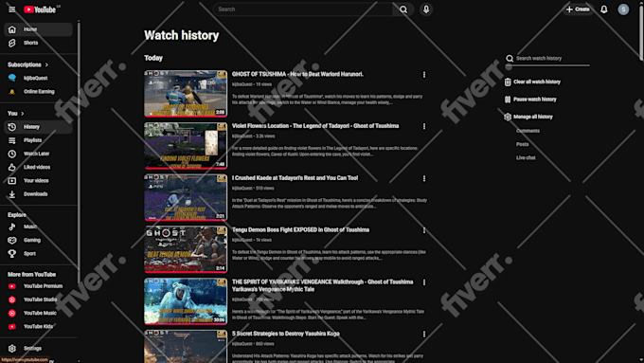This screenshot has height=363, width=644.
Task: Click title 'Tengu Demon Boss Fight EXPOSED in Ghost of Tsushima'
Action: [x=300, y=230]
